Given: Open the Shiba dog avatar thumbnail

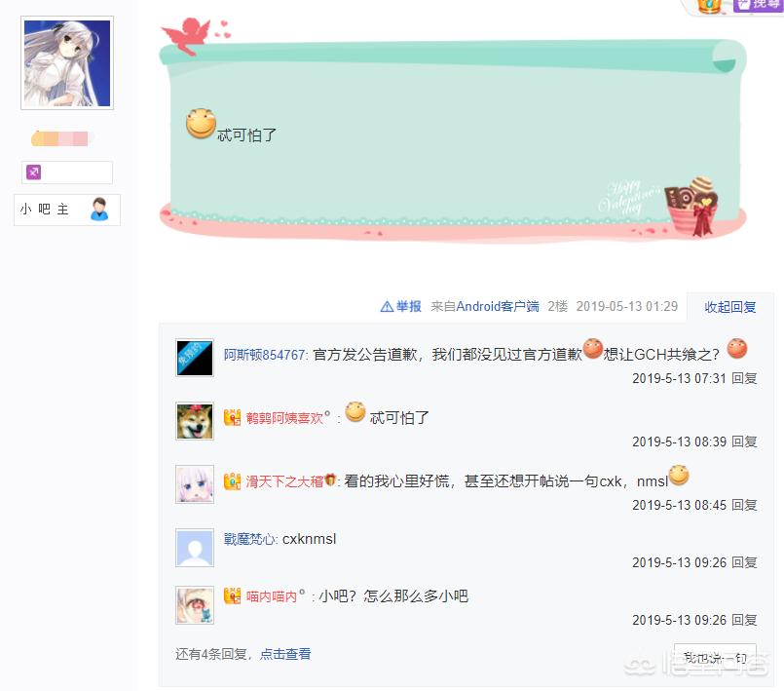Looking at the screenshot, I should click(x=195, y=421).
